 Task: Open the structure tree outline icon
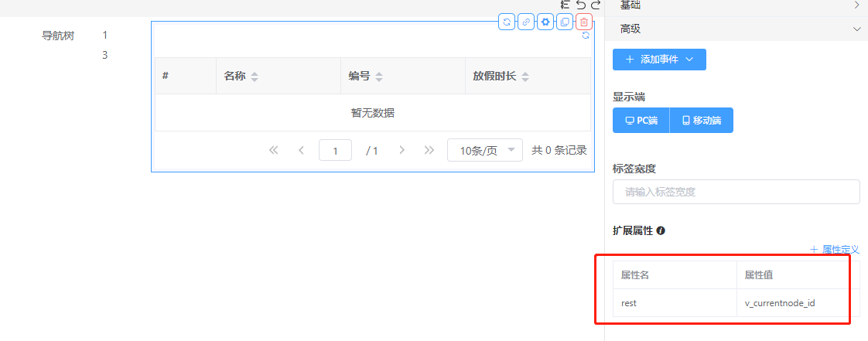(x=566, y=5)
